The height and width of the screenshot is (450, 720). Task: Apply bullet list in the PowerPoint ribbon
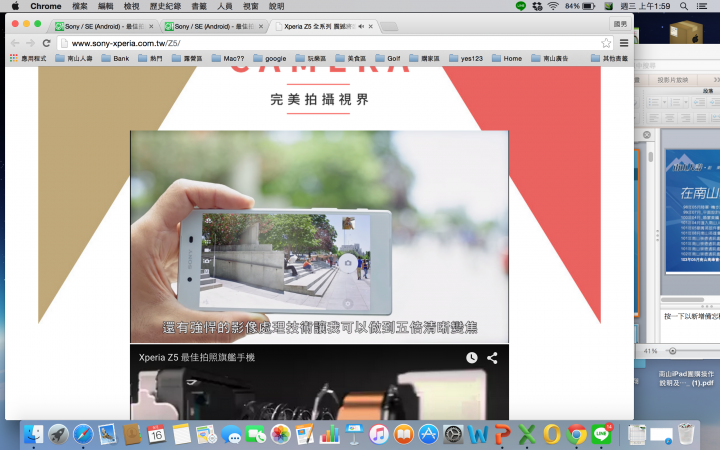(654, 102)
